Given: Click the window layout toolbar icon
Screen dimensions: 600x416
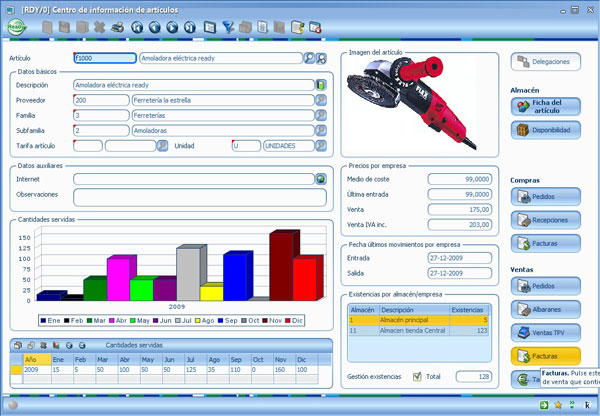Looking at the screenshot, I should coord(210,27).
